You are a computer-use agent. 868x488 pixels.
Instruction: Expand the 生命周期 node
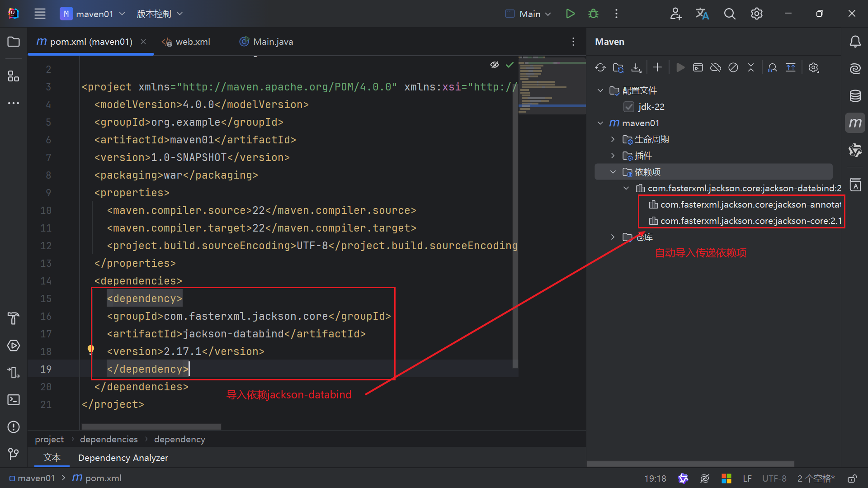point(613,139)
